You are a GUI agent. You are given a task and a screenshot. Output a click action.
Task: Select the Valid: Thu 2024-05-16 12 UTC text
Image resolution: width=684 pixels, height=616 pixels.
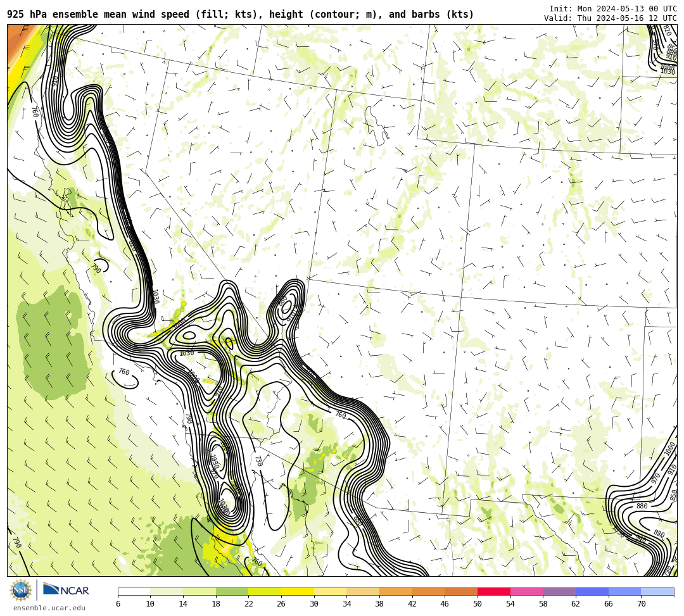(611, 18)
